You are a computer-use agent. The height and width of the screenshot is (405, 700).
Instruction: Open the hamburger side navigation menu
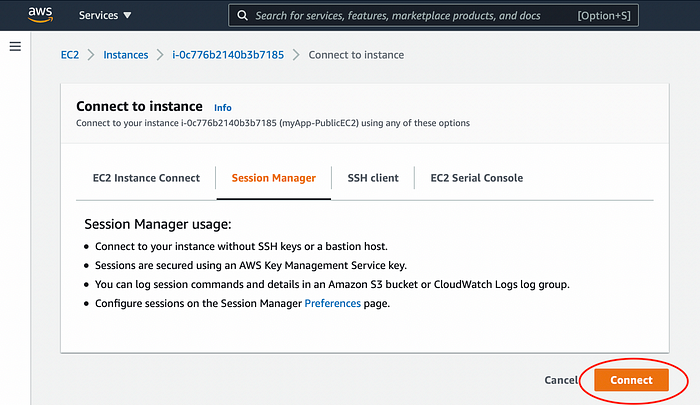[x=15, y=46]
